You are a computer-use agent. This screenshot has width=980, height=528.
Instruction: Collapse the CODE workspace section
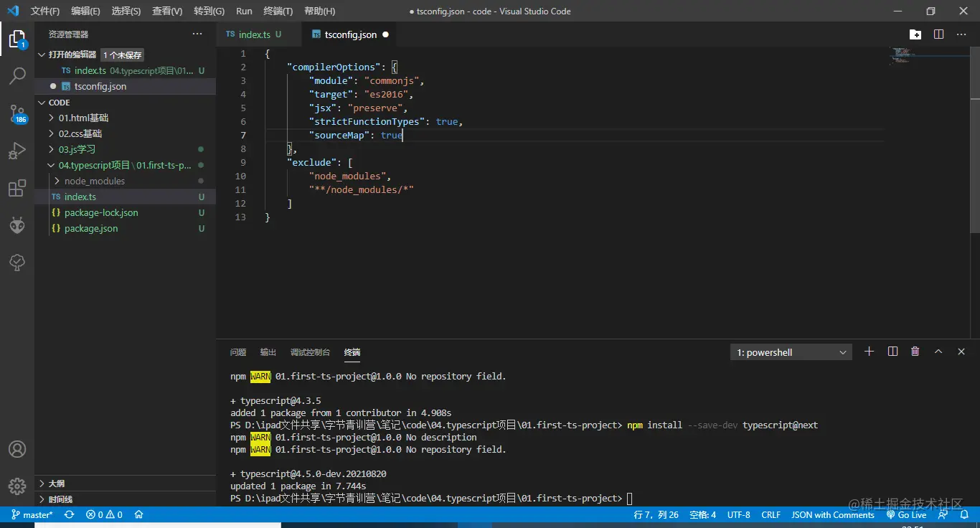click(x=42, y=103)
